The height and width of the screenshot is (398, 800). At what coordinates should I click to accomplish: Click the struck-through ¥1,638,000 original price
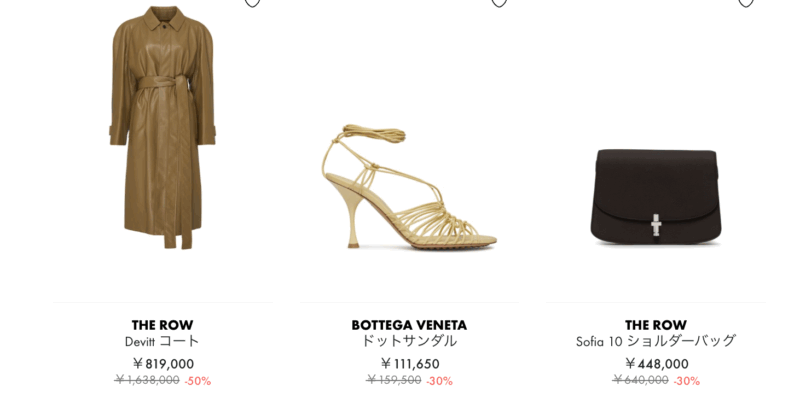point(147,380)
